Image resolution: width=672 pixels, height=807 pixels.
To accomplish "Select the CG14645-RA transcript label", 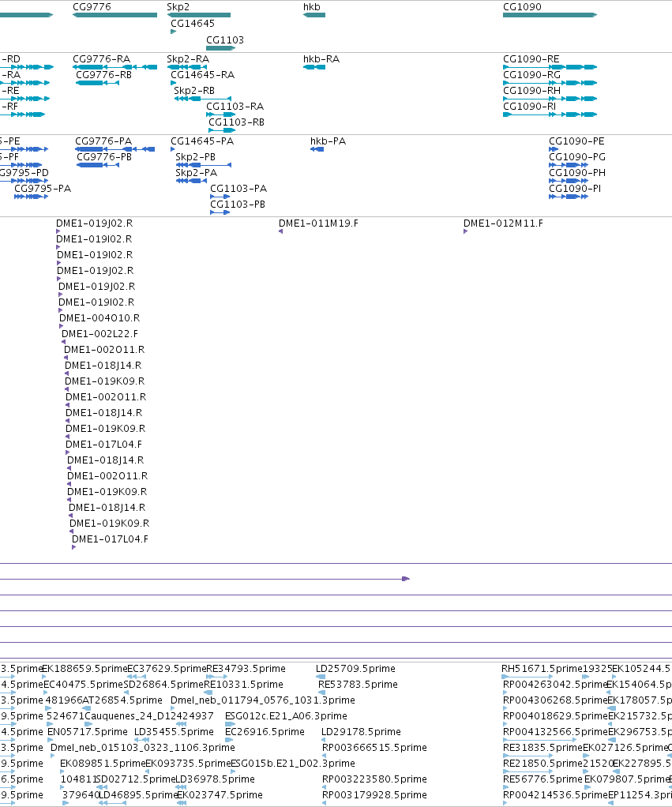I will 202,75.
